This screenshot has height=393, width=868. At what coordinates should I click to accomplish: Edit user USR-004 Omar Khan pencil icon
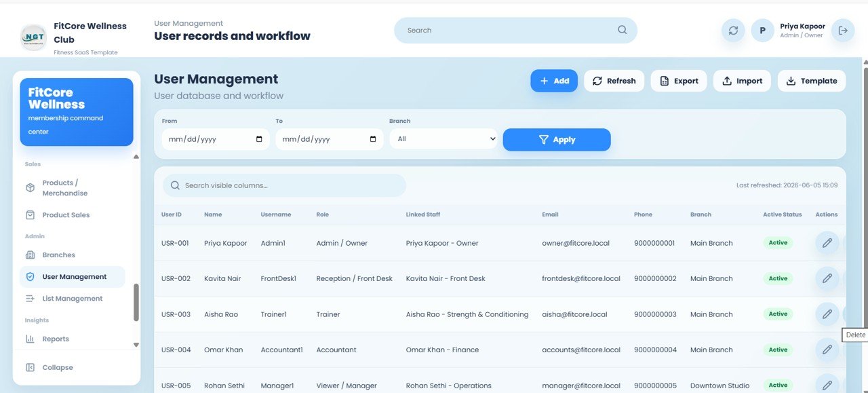827,350
